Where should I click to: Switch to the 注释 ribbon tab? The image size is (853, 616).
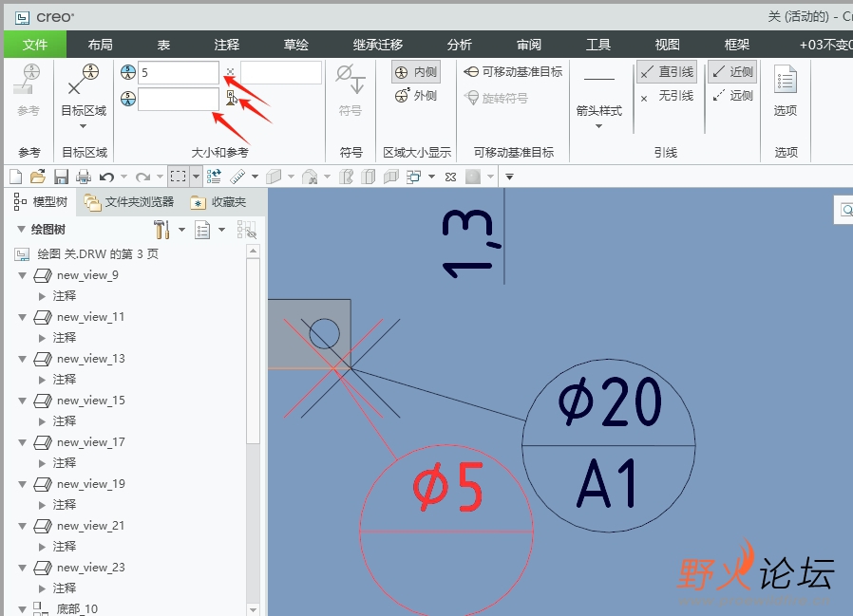click(226, 45)
